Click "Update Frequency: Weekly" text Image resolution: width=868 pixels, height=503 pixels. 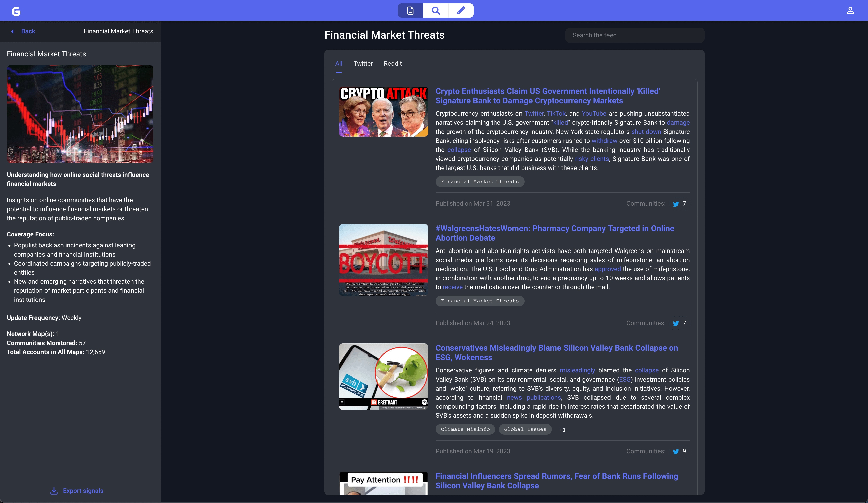[x=44, y=318]
